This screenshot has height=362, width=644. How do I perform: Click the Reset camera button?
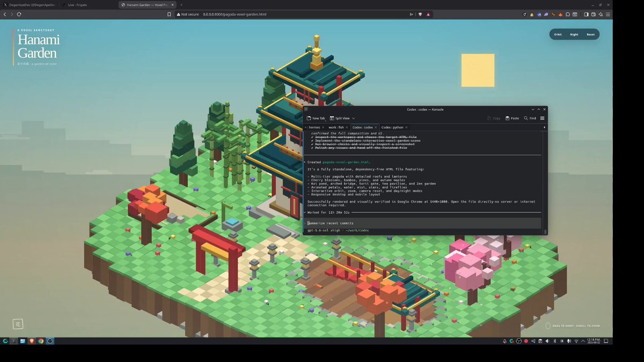pos(590,34)
